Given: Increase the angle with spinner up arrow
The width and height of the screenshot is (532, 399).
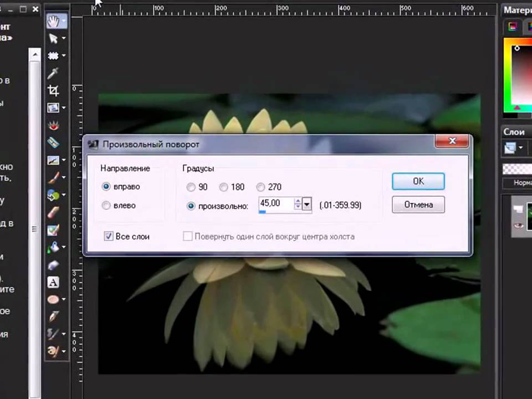Looking at the screenshot, I should click(298, 201).
